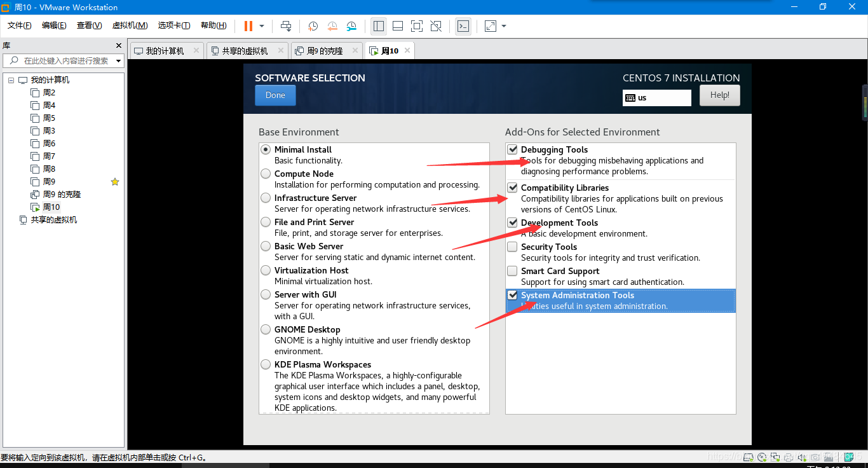The height and width of the screenshot is (468, 868).
Task: Click the CD/DVD drive status bar icon
Action: click(762, 457)
